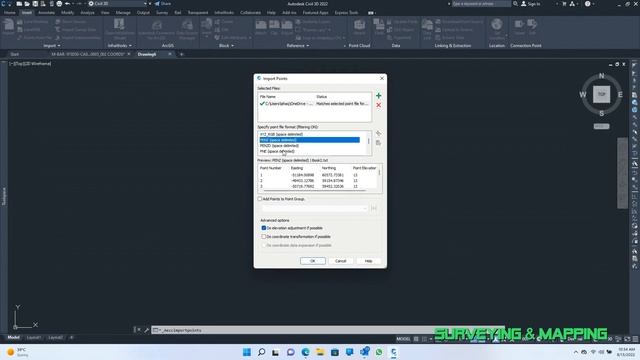Show hidden icons chevron in system tray
The width and height of the screenshot is (640, 360).
pyautogui.click(x=576, y=352)
